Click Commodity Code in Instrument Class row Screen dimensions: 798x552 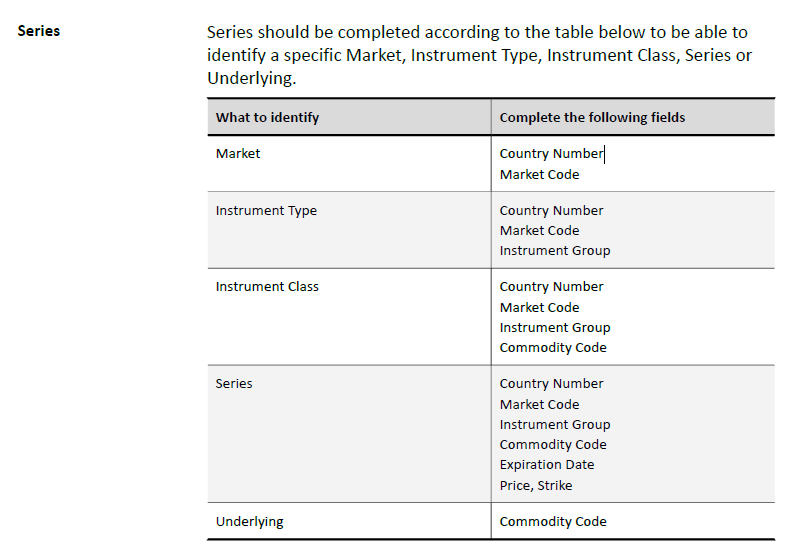click(x=553, y=347)
